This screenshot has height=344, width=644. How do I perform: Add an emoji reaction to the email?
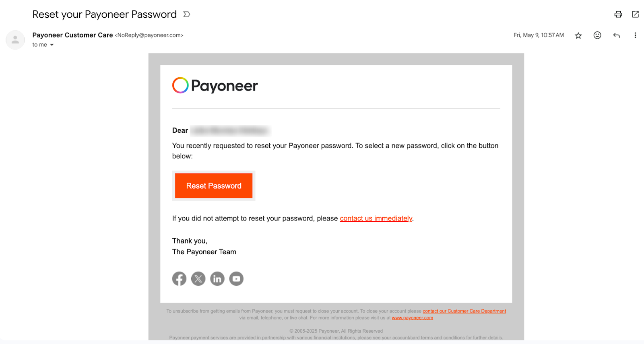597,35
